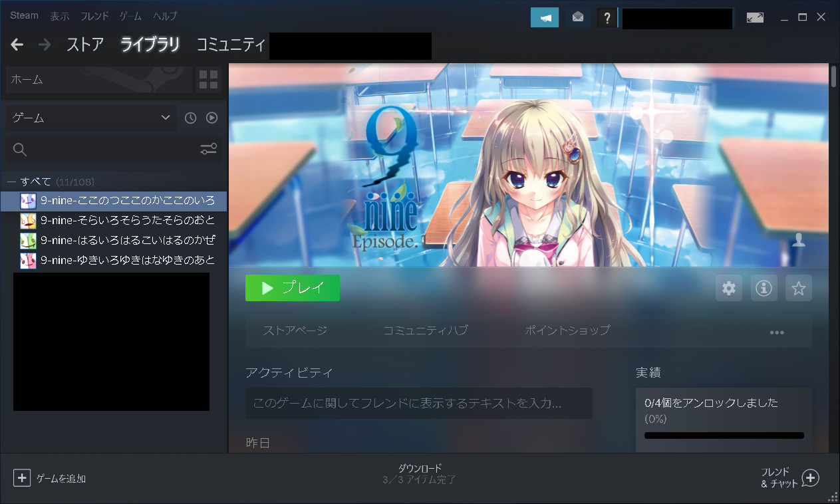
Task: Open friends who play icon on banner
Action: pos(799,241)
